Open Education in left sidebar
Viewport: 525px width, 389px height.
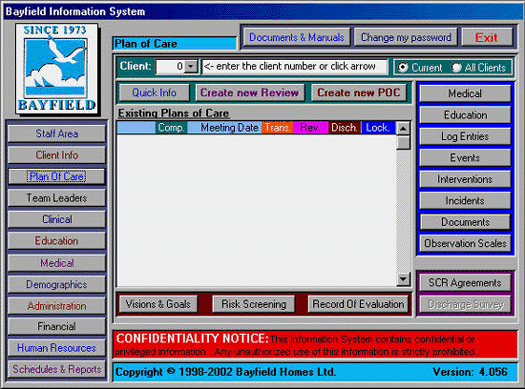coord(57,241)
